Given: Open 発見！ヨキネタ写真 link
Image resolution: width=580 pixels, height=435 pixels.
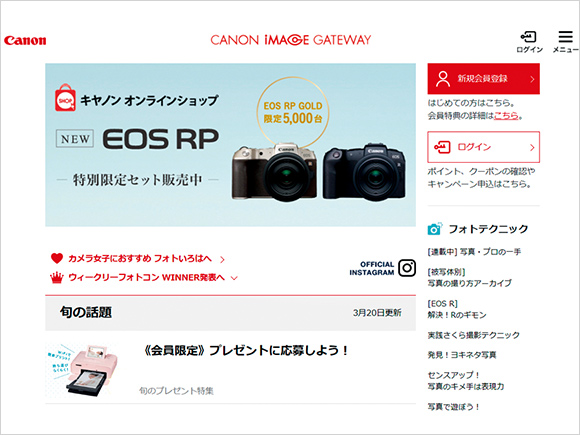Looking at the screenshot, I should [462, 355].
